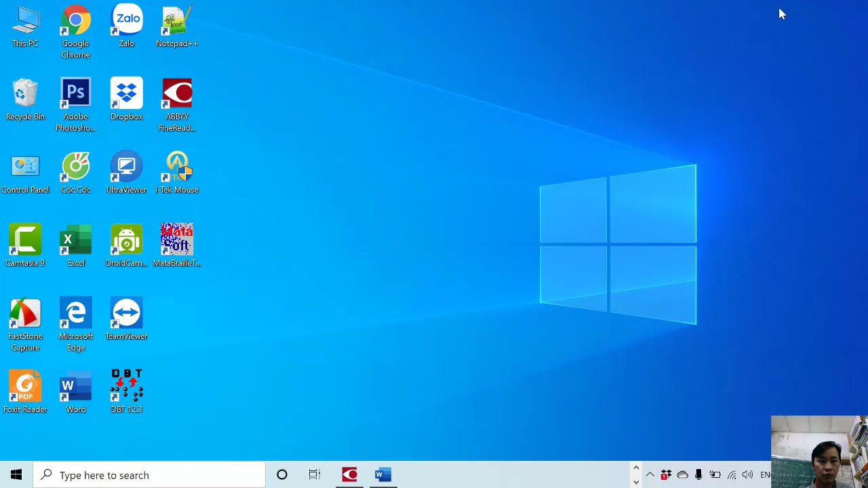Click Microsoft Edge desktop shortcut
Image resolution: width=868 pixels, height=488 pixels.
[x=75, y=325]
